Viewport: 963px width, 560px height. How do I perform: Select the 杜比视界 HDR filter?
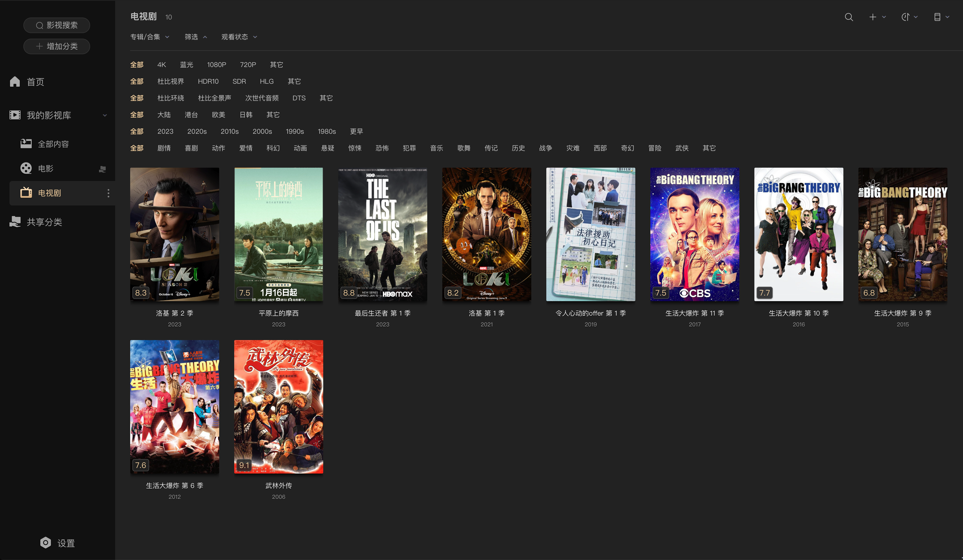(x=171, y=81)
